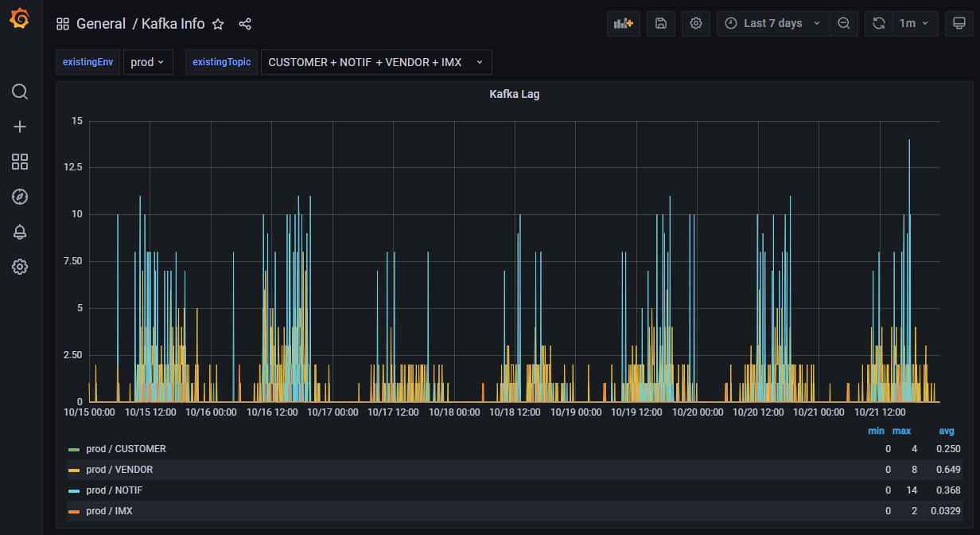Screen dimensions: 980x535
Task: Click the NOTIF max value 14
Action: click(912, 490)
